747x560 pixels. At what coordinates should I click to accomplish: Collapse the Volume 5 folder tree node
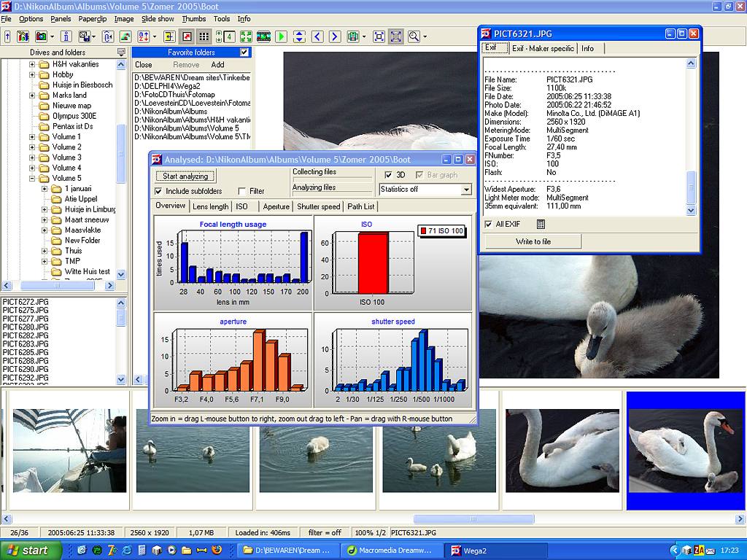(33, 178)
